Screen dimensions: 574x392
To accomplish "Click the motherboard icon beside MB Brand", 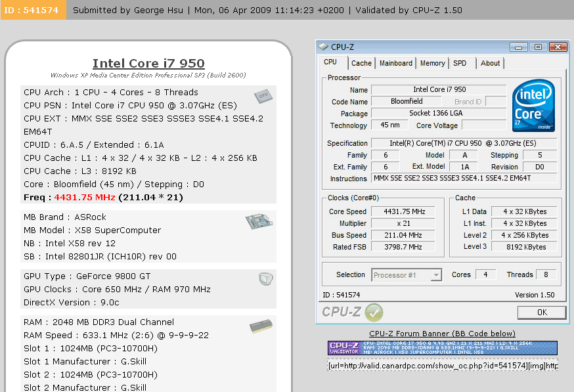I will [x=259, y=221].
